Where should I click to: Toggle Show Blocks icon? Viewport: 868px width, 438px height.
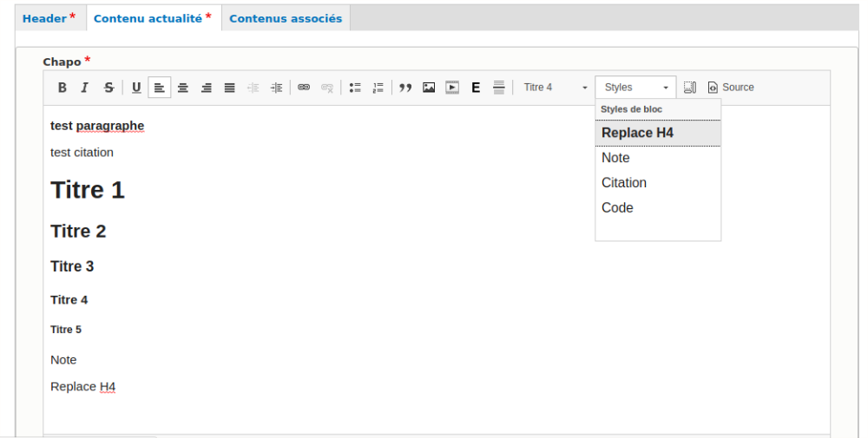690,88
